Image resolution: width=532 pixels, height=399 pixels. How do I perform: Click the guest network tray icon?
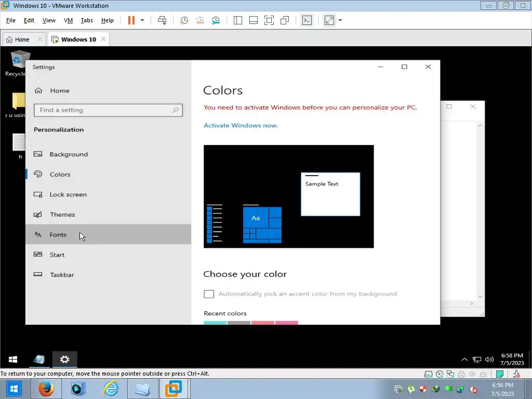(x=477, y=360)
